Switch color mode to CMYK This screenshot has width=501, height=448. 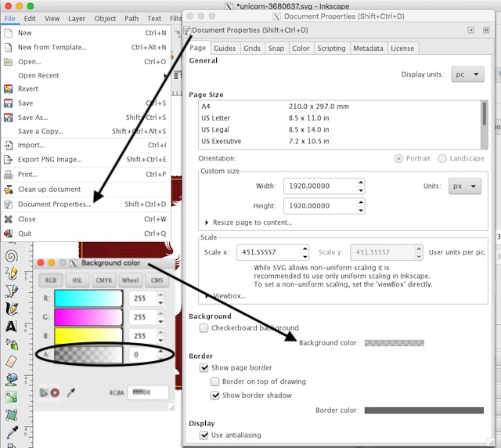pos(104,280)
